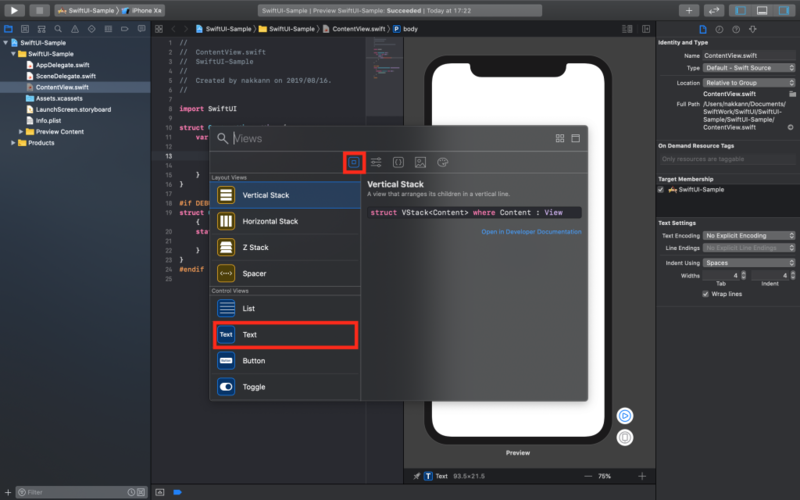Open in Developer Documentation link
800x500 pixels.
coord(531,232)
